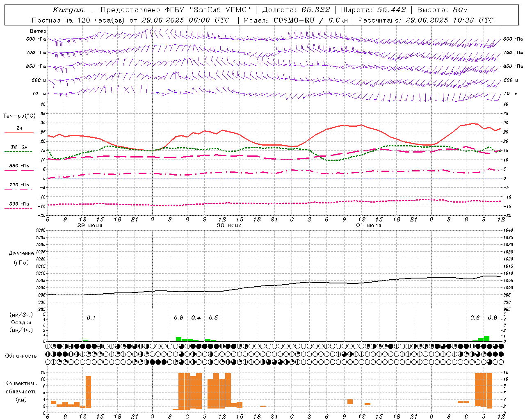Click the "(мм/1ч.)" units label
The height and width of the screenshot is (420, 525).
click(x=21, y=330)
